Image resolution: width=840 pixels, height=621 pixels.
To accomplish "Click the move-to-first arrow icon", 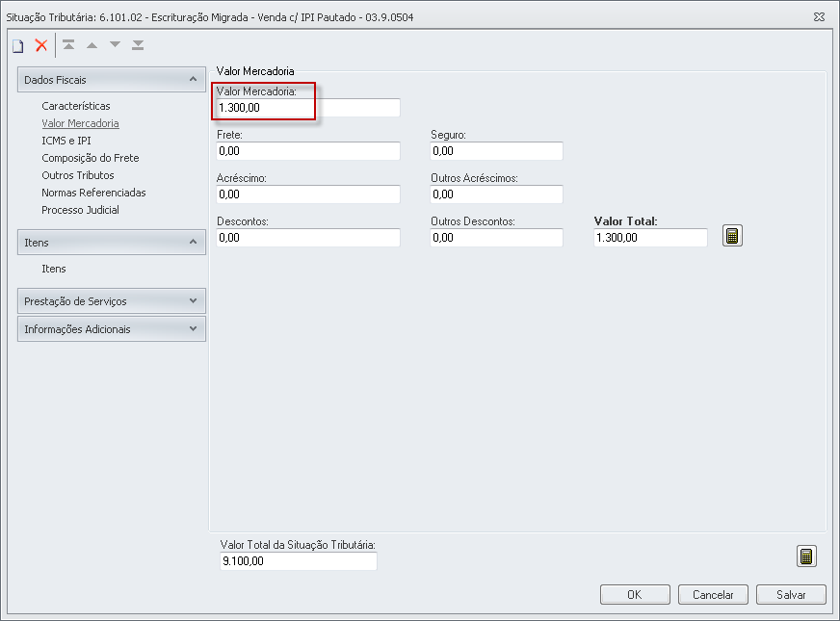I will [68, 45].
